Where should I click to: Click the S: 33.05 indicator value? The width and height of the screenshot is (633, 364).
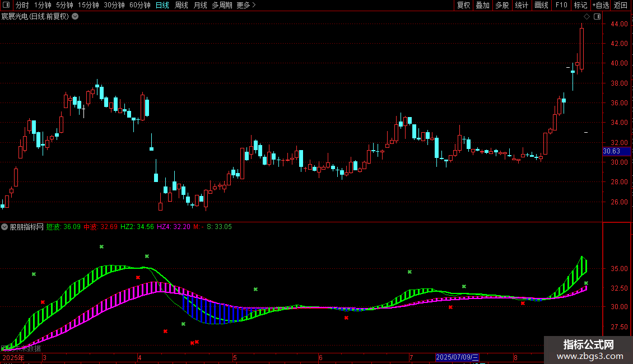click(219, 227)
